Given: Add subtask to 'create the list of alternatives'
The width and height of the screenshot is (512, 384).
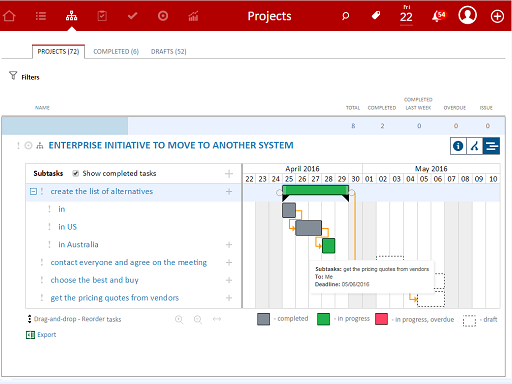Looking at the screenshot, I should click(x=229, y=191).
